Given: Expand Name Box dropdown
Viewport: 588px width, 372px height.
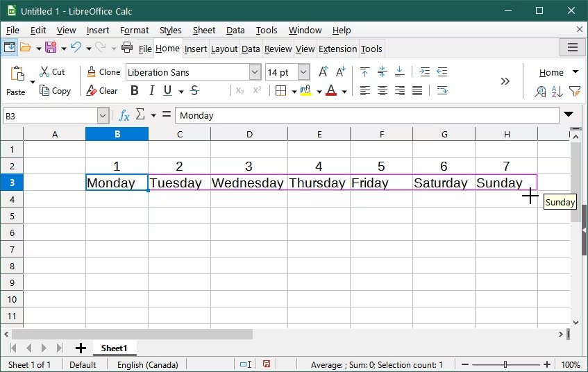Looking at the screenshot, I should [x=103, y=116].
